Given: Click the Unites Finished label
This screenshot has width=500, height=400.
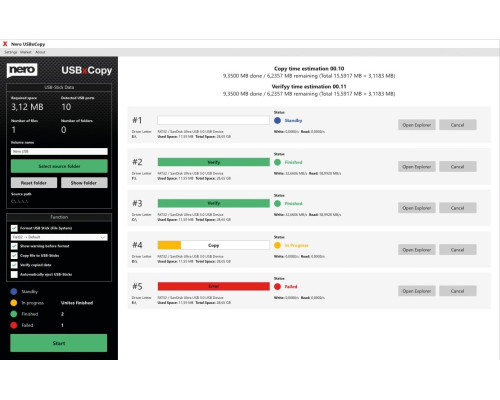Looking at the screenshot, I should [x=77, y=303].
